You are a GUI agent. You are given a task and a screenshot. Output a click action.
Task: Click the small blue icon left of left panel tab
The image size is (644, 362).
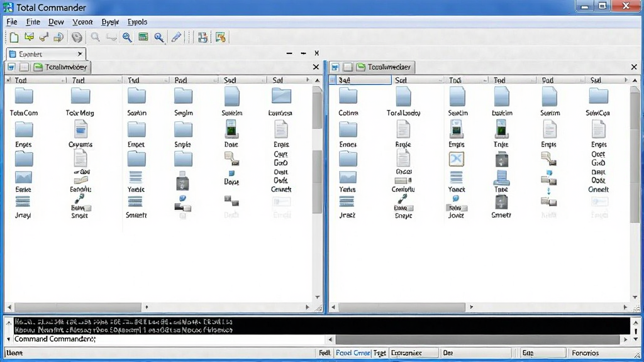(x=11, y=67)
